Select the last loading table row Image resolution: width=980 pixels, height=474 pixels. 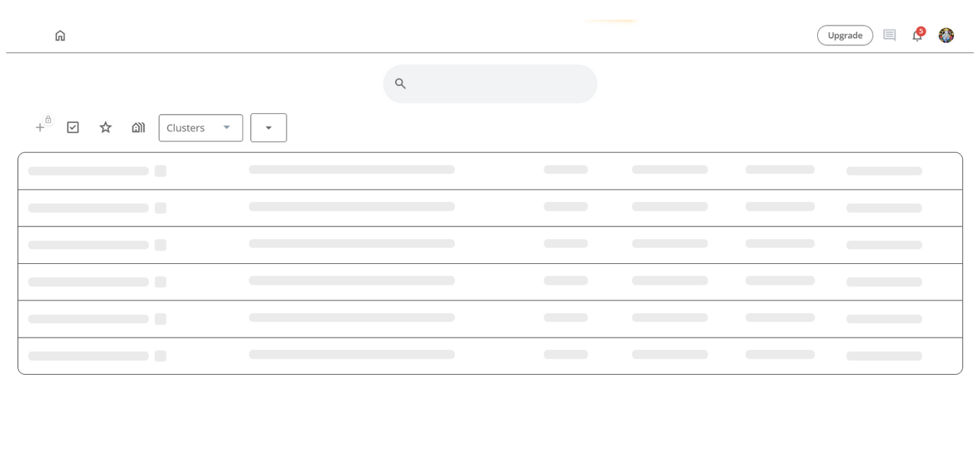pos(490,356)
